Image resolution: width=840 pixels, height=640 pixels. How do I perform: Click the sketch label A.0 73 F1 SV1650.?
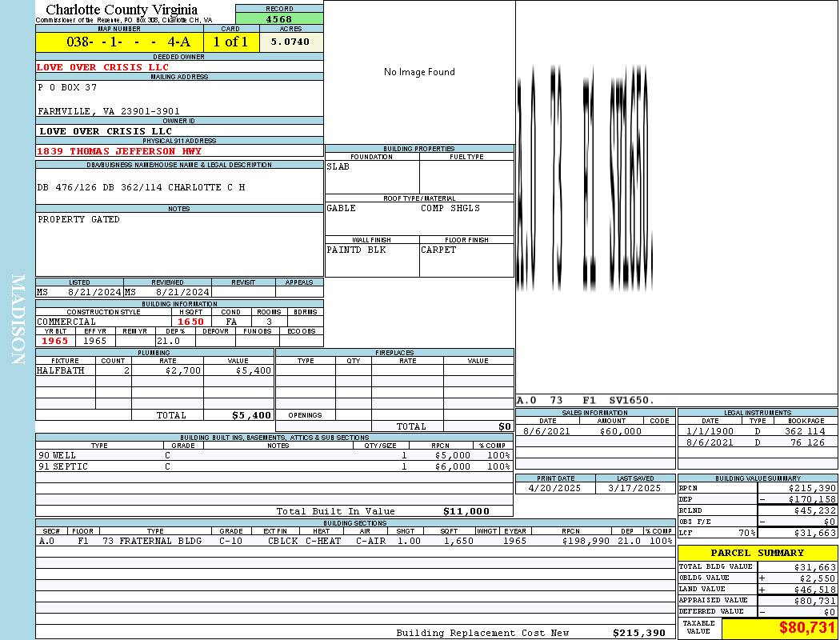pyautogui.click(x=586, y=401)
